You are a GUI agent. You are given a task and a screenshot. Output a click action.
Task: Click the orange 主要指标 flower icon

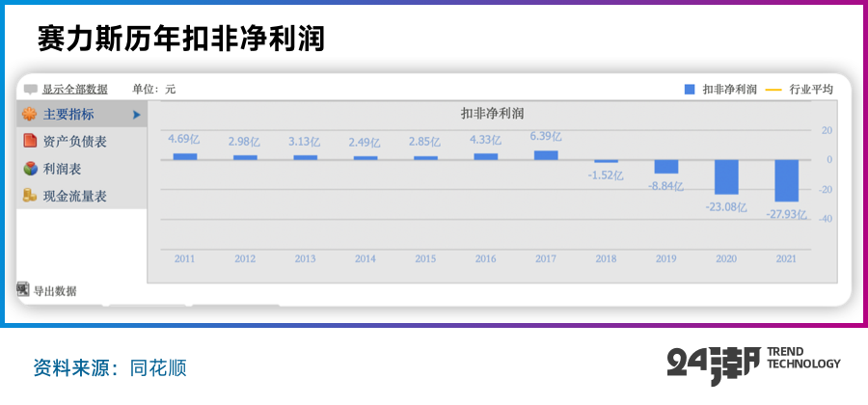(x=29, y=115)
